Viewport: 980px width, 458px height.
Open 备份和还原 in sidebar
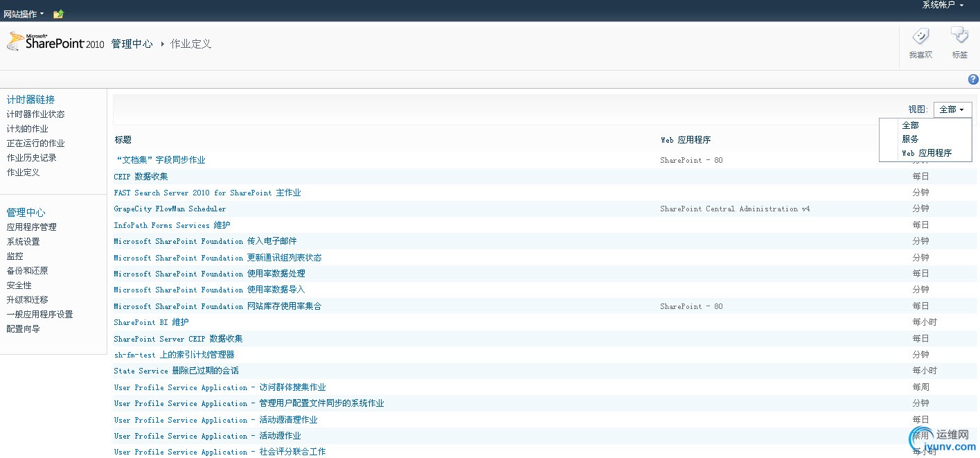pyautogui.click(x=27, y=271)
